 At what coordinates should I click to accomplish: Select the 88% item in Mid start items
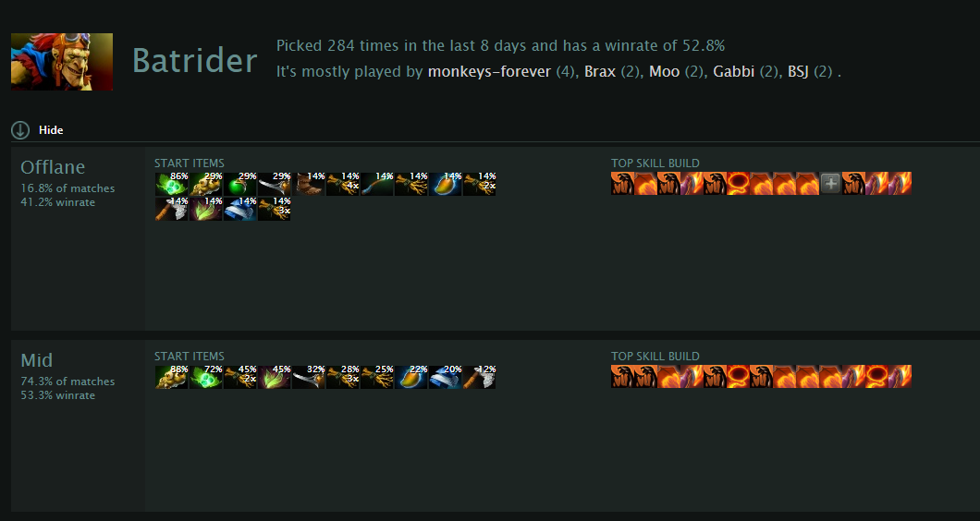(x=172, y=377)
